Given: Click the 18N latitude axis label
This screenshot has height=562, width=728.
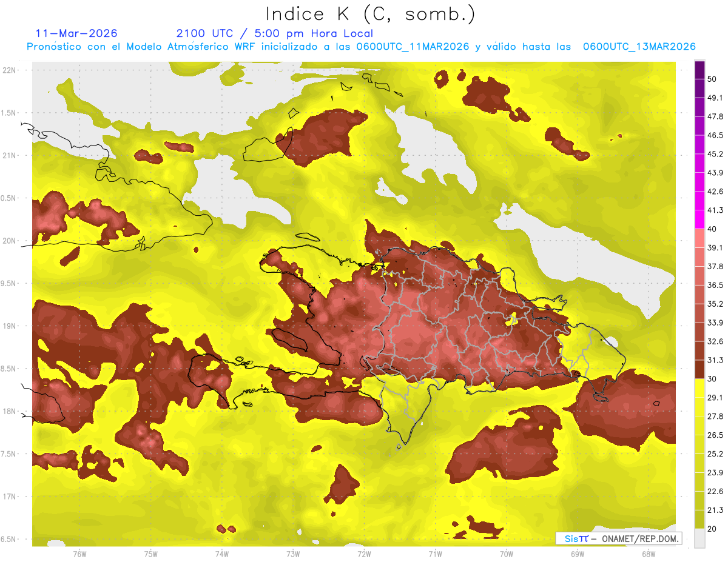Looking at the screenshot, I should (10, 411).
